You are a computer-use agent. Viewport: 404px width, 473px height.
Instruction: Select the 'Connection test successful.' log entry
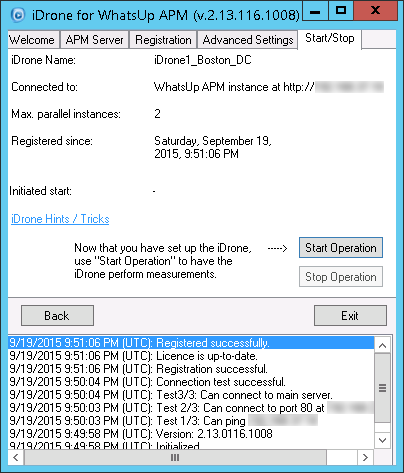tap(191, 382)
